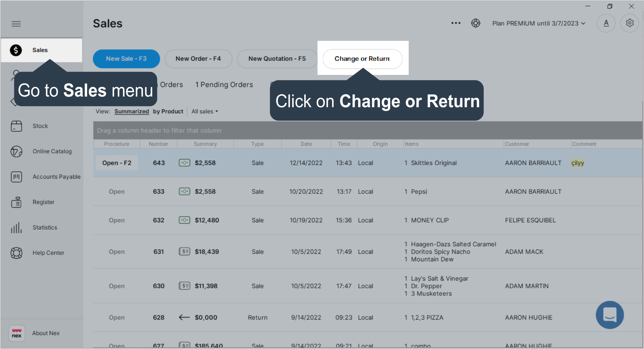The image size is (644, 349).
Task: Sort by the Date column header
Action: pos(306,144)
